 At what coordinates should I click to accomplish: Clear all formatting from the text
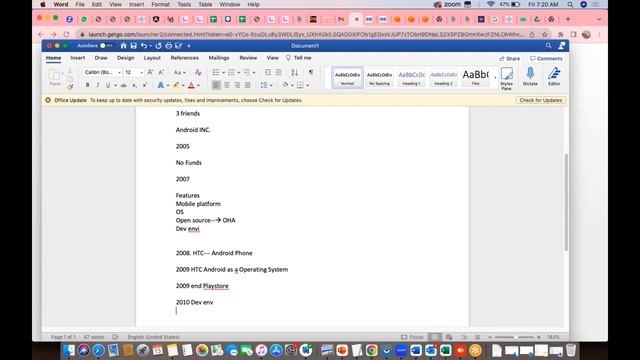tap(198, 72)
